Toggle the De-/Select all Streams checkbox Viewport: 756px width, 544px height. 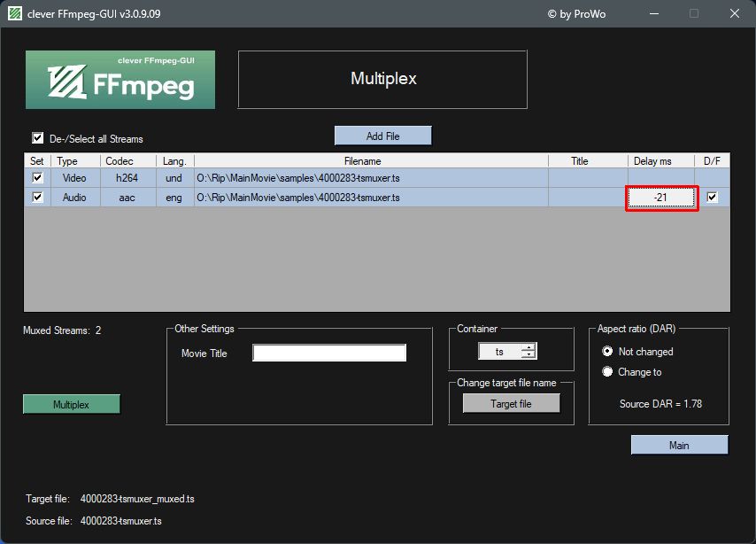click(37, 138)
